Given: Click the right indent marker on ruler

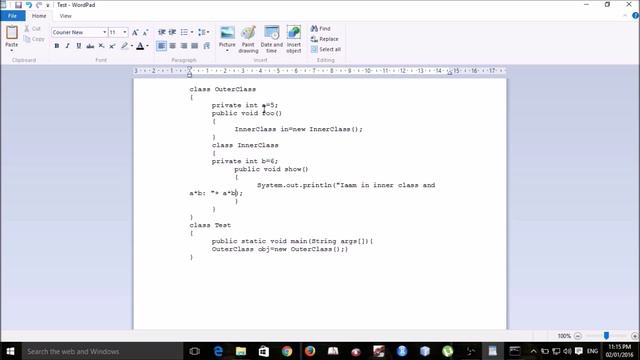Looking at the screenshot, I should pos(449,73).
